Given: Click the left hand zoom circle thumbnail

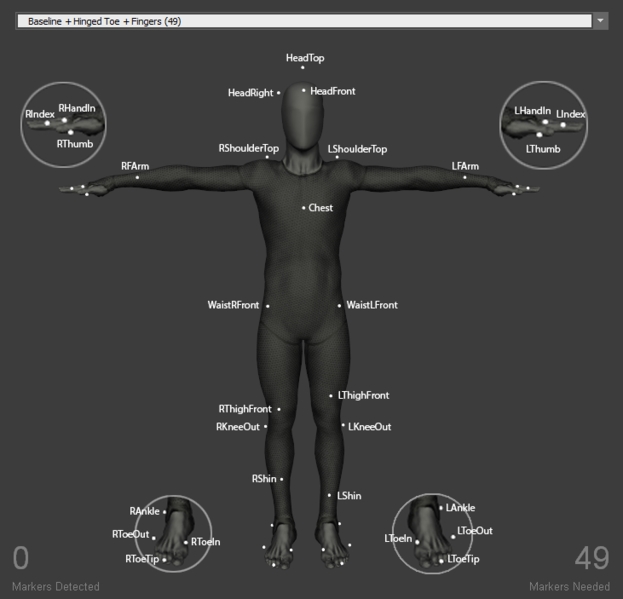Looking at the screenshot, I should coord(545,124).
